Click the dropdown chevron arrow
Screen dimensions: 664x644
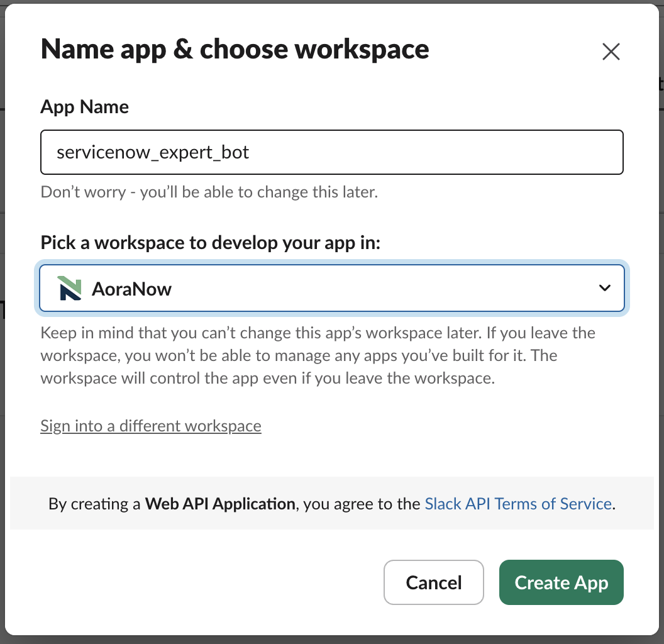click(x=605, y=288)
